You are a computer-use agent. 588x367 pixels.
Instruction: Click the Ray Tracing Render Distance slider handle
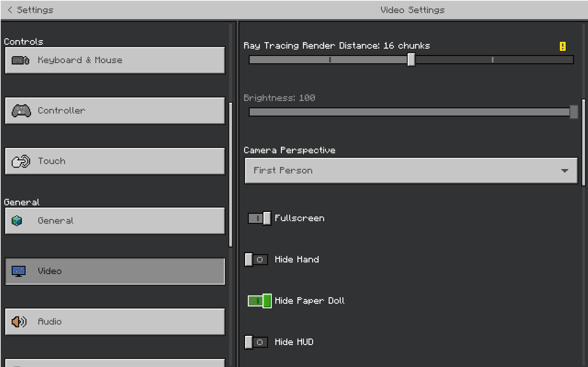click(x=411, y=59)
